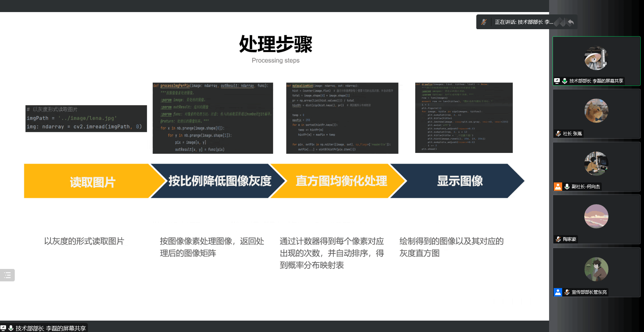Viewport: 644px width, 332px height.
Task: Click screen share icon on 李磊's tile
Action: click(557, 81)
